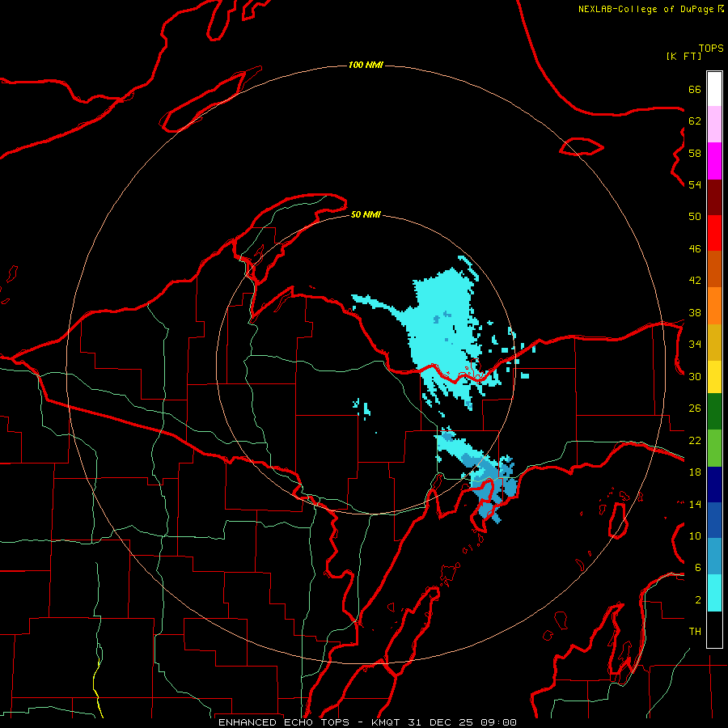Click the "KMQT" station identifier
728x728 pixels.
tap(387, 722)
